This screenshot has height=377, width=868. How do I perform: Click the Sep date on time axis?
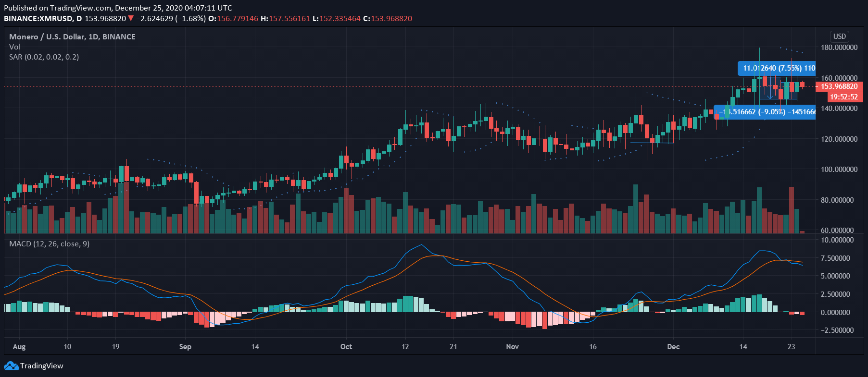pyautogui.click(x=185, y=347)
